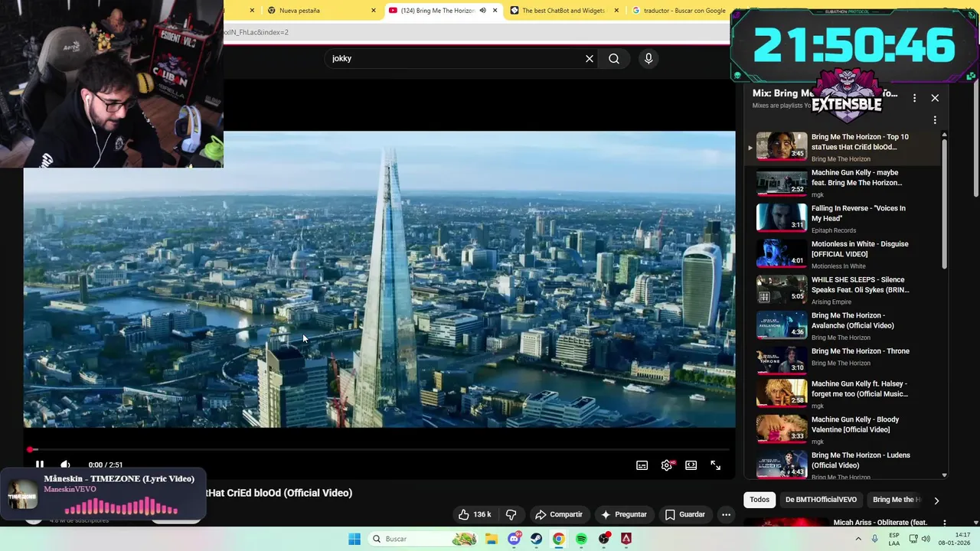Select the Todos filter chip
The height and width of the screenshot is (551, 980).
tap(759, 500)
